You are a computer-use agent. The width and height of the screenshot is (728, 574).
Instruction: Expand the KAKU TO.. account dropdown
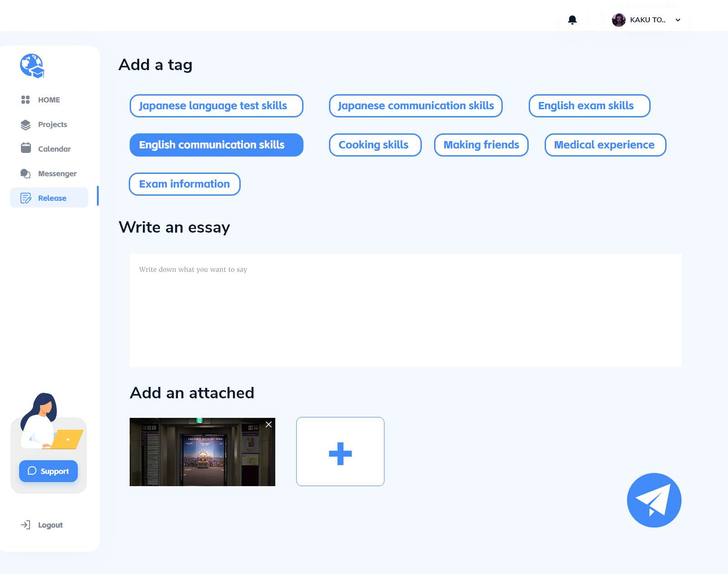coord(678,20)
